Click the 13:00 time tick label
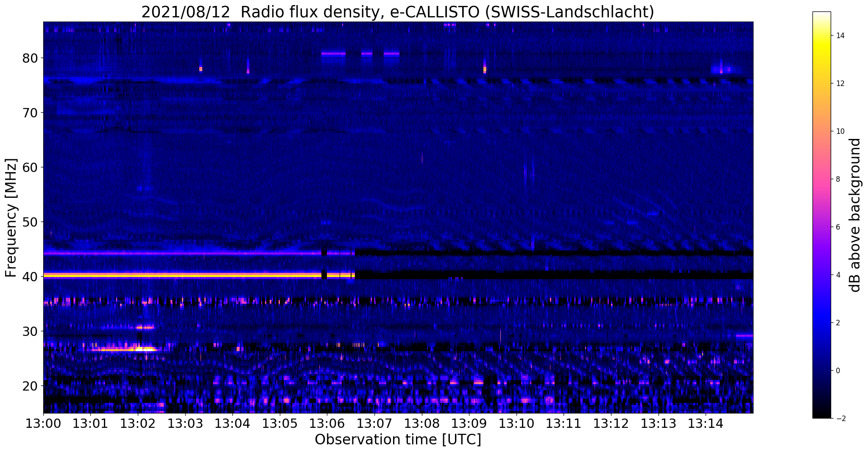The height and width of the screenshot is (452, 868). [43, 424]
